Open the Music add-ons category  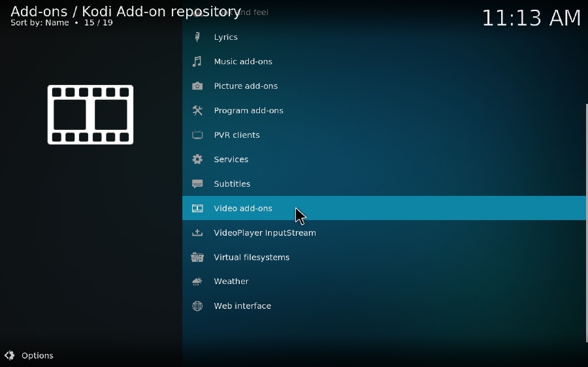click(x=384, y=61)
